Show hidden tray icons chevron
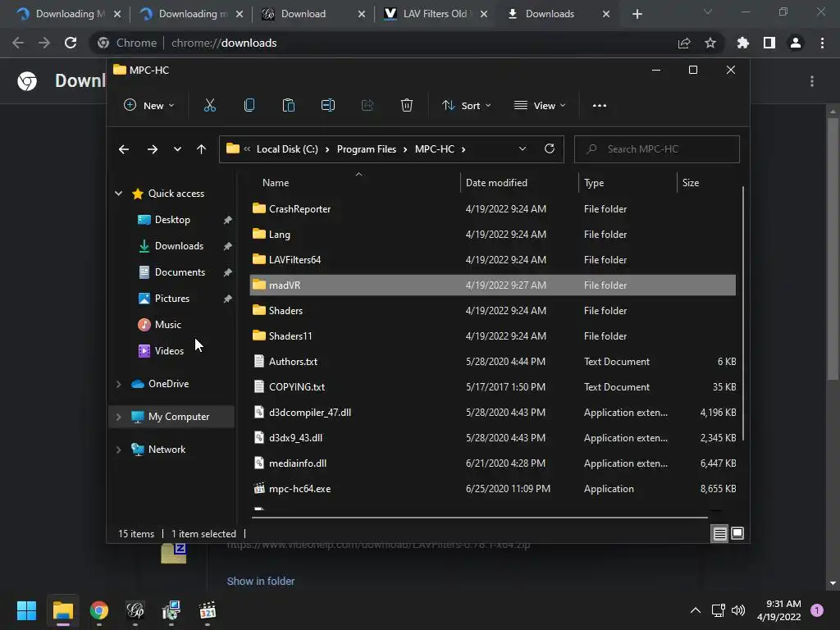 (696, 610)
